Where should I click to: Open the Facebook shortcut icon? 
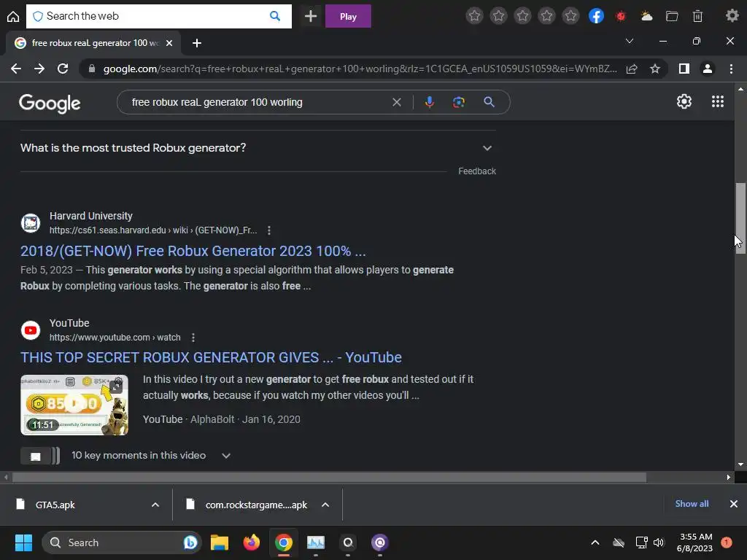(596, 16)
